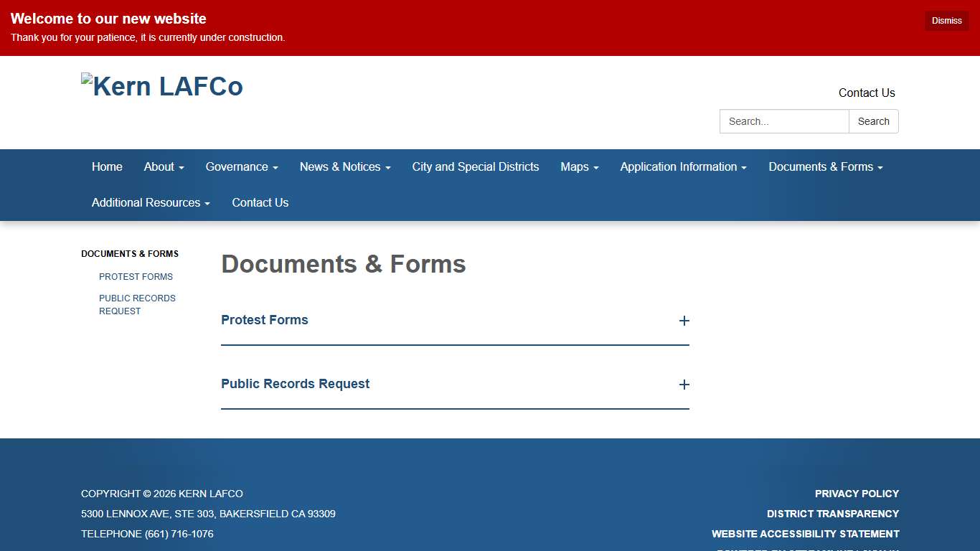Viewport: 980px width, 551px height.
Task: Dismiss the welcome banner
Action: (x=946, y=20)
